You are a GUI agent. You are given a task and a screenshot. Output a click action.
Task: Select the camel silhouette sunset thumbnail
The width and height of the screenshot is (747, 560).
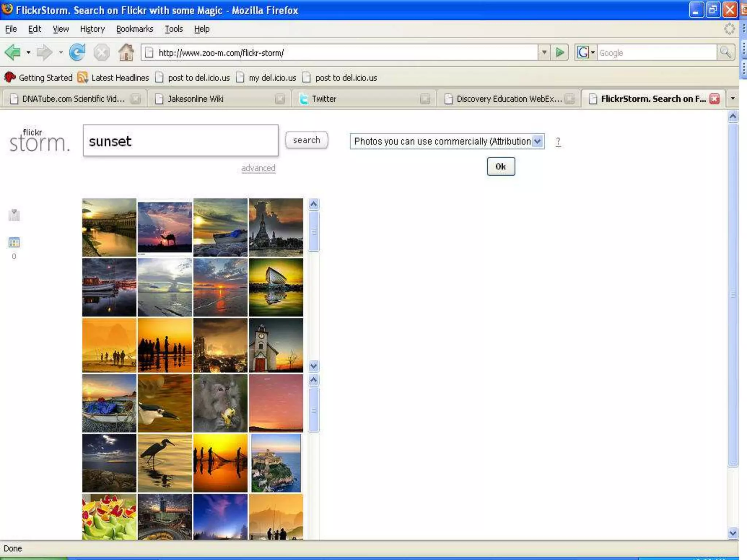coord(165,227)
